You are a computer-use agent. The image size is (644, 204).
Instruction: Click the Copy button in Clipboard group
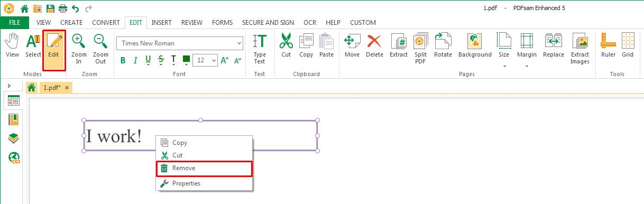tap(306, 45)
